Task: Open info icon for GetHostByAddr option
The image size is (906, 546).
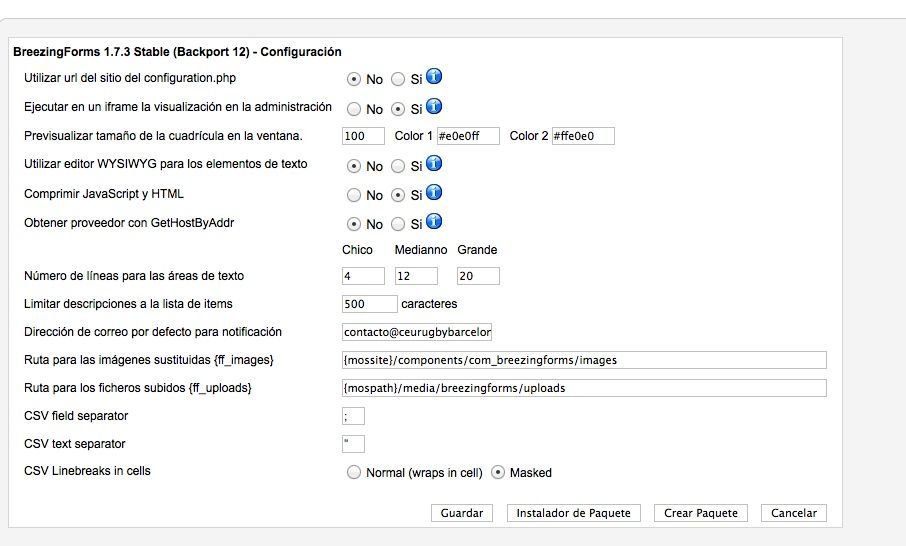Action: click(434, 221)
